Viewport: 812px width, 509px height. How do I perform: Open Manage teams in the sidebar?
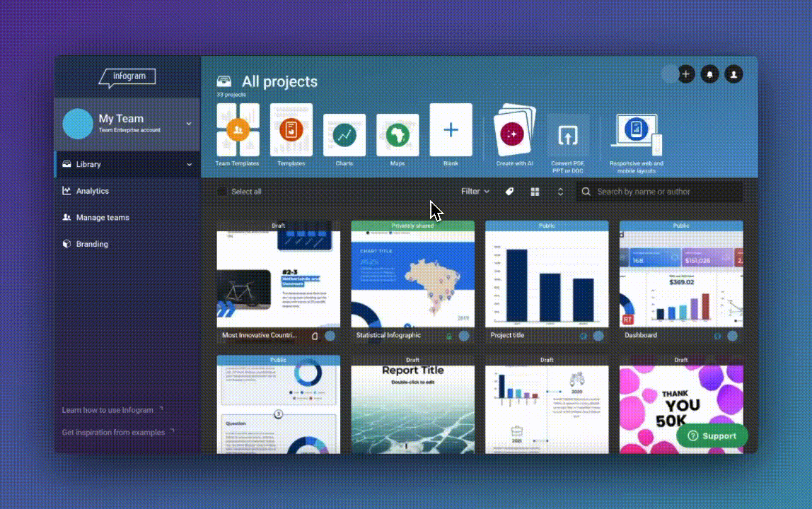tap(102, 218)
